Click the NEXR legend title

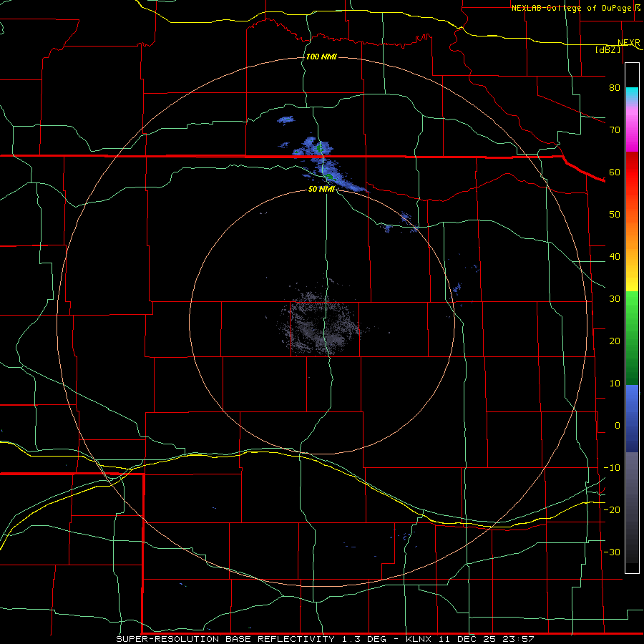(x=628, y=43)
